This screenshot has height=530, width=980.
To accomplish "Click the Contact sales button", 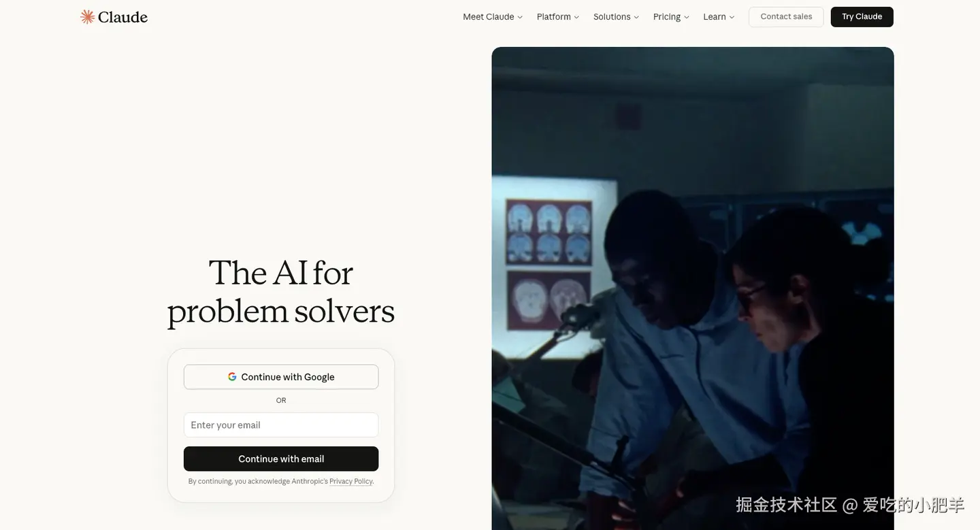I will (786, 17).
